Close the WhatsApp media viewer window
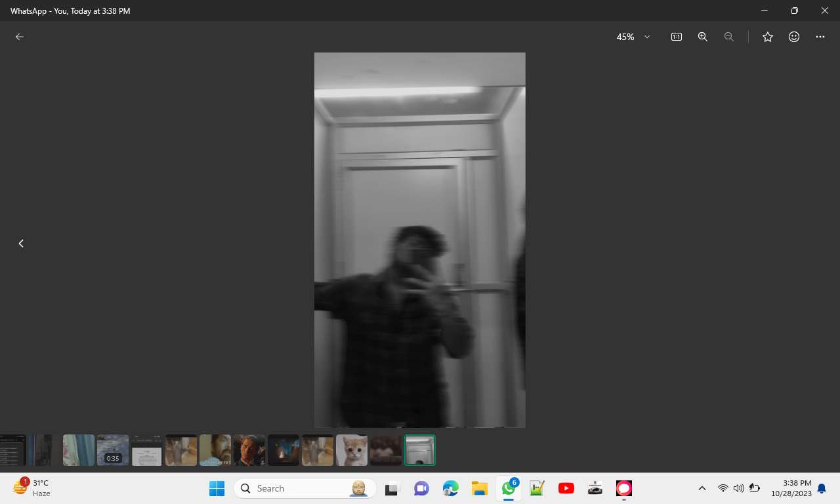 pyautogui.click(x=825, y=10)
